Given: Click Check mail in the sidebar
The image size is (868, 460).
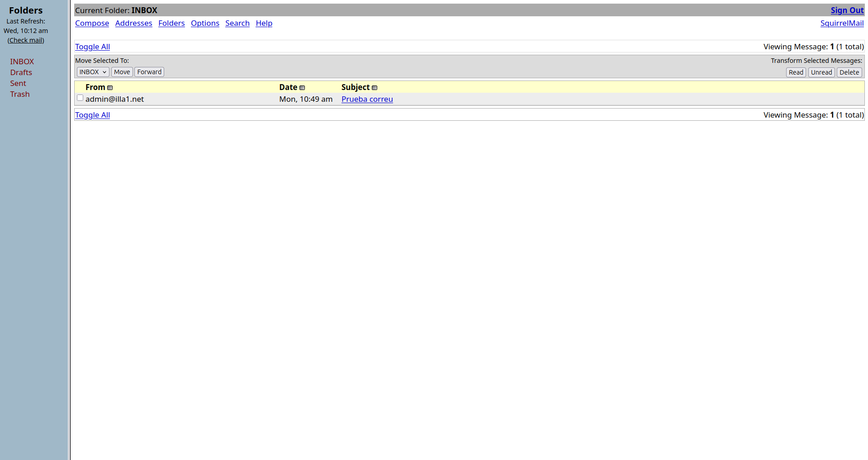Looking at the screenshot, I should (26, 40).
